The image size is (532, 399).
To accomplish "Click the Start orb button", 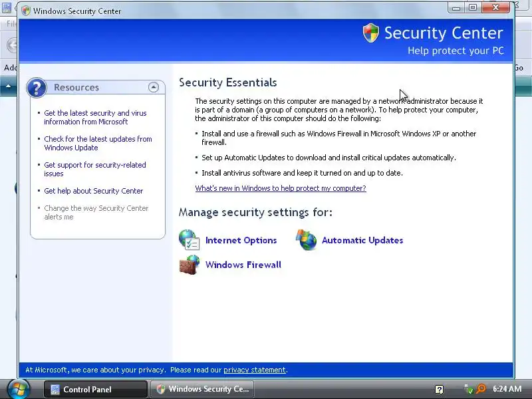I will tap(19, 389).
